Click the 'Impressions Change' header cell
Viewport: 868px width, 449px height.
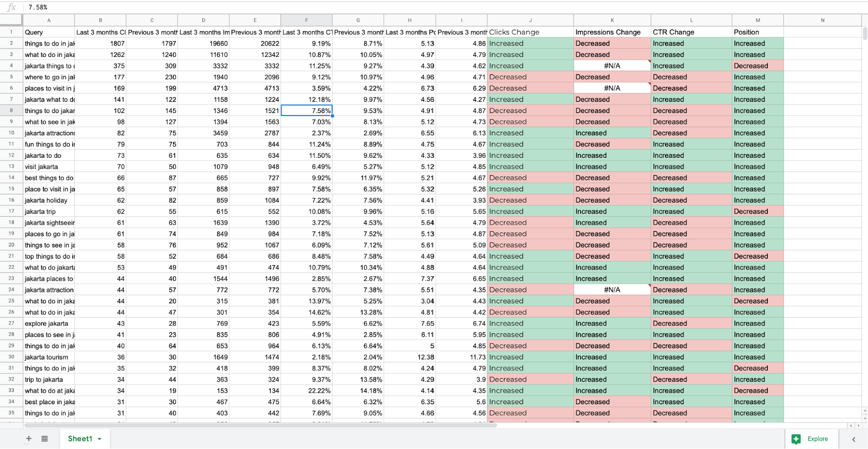point(612,32)
